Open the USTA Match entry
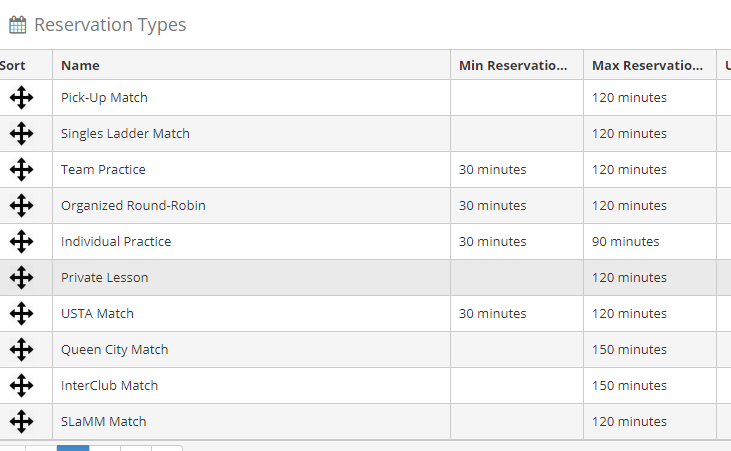 [97, 313]
